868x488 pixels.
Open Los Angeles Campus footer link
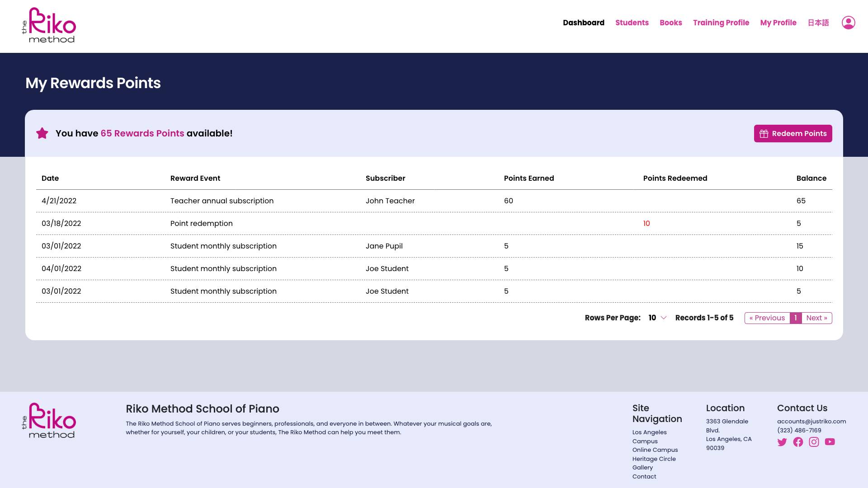(649, 436)
